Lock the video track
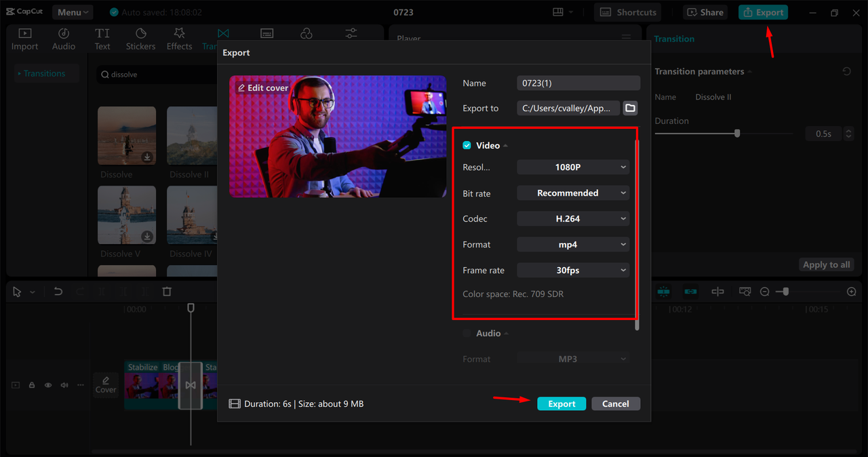The height and width of the screenshot is (457, 868). tap(32, 385)
